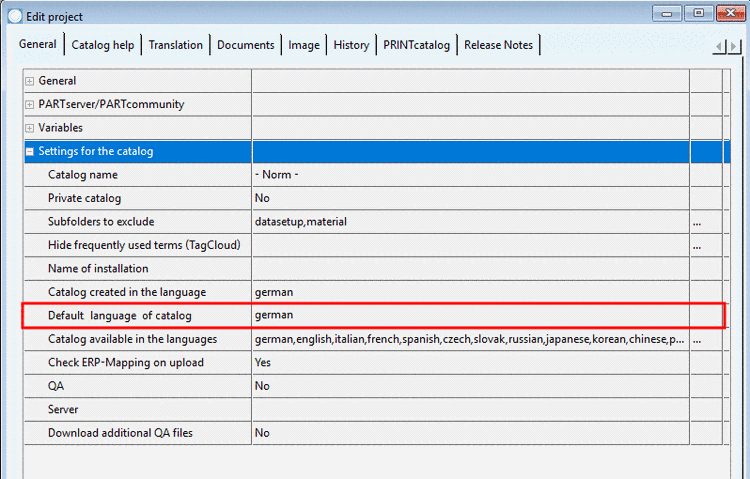Click the Edit project window icon
The width and height of the screenshot is (750, 479).
point(15,16)
